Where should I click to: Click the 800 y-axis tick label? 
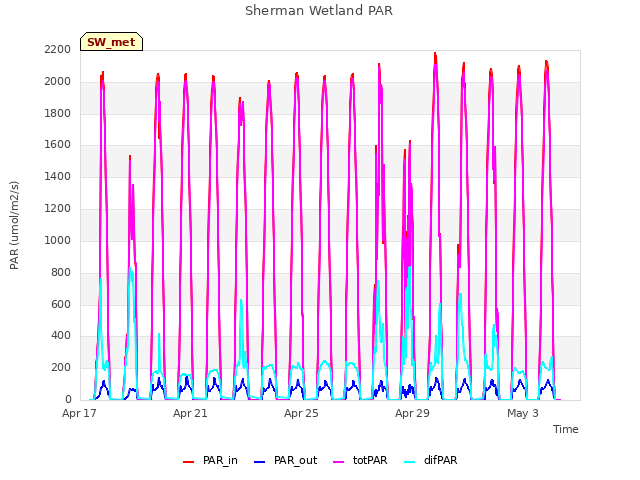coord(61,272)
